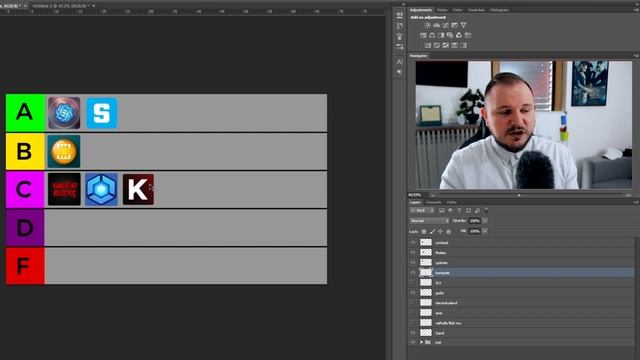
Task: Add a Threshold adjustment layer
Action: click(445, 45)
